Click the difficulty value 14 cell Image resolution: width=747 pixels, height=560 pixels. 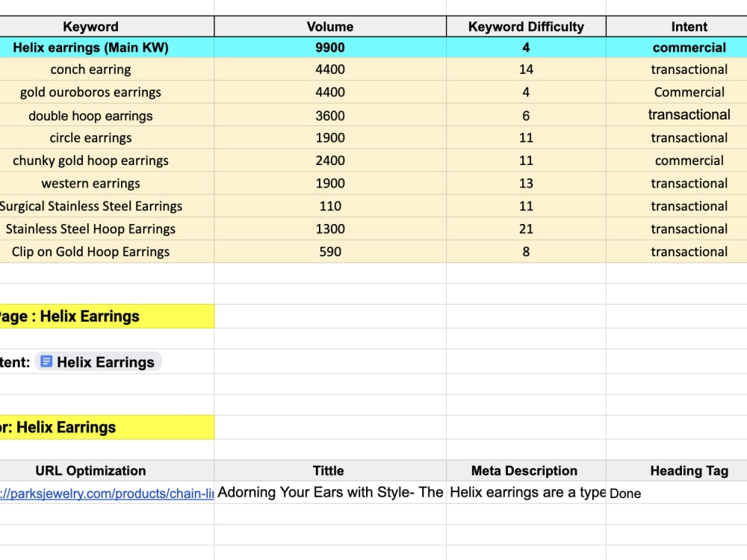click(x=526, y=69)
